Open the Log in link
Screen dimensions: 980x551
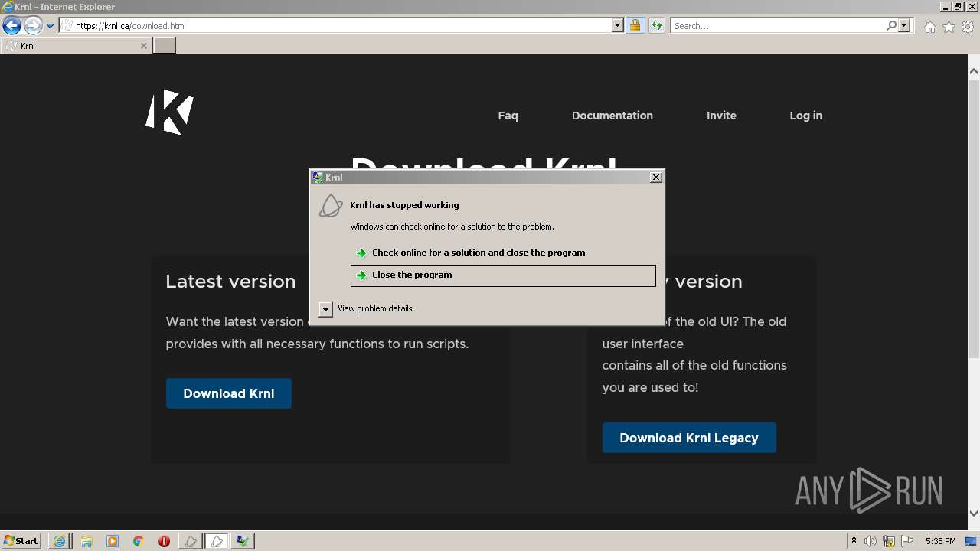pos(806,116)
